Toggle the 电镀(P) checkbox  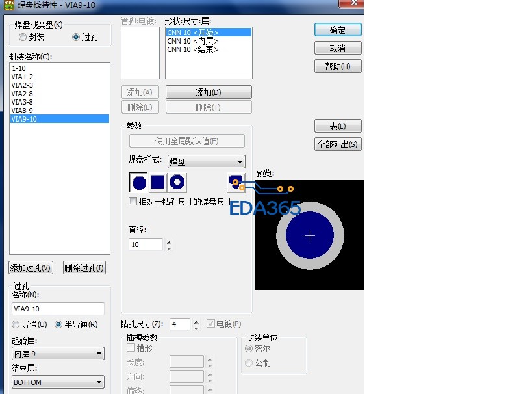pos(210,324)
